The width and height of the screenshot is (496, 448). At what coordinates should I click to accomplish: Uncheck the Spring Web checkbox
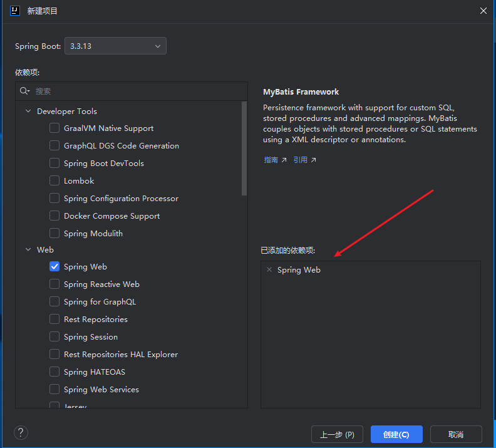pyautogui.click(x=54, y=266)
